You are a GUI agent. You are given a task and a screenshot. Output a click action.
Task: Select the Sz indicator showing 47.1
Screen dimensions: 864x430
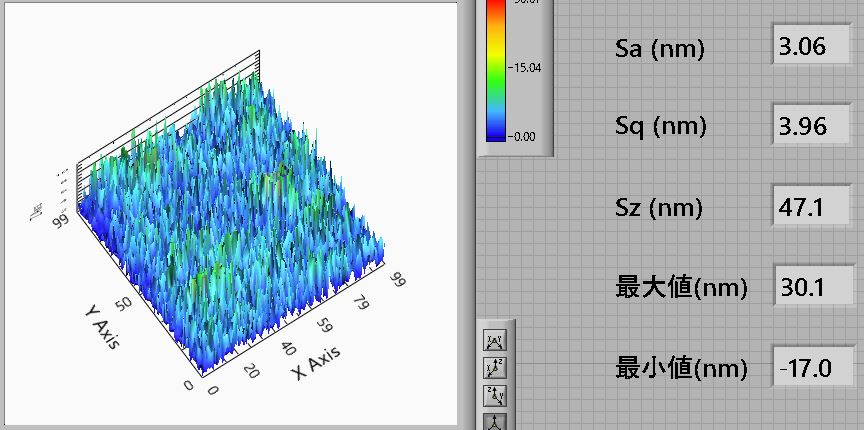[815, 207]
